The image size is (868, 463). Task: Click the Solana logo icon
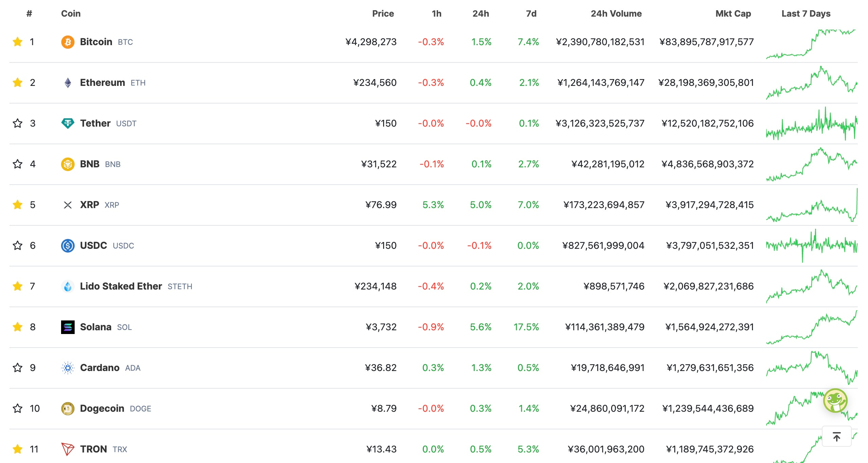[68, 327]
